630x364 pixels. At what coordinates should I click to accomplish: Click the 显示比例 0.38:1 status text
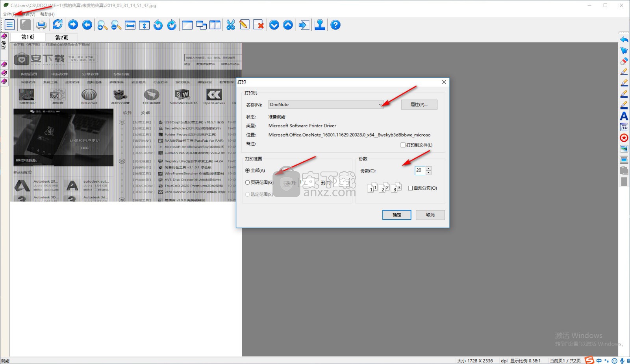tap(525, 361)
